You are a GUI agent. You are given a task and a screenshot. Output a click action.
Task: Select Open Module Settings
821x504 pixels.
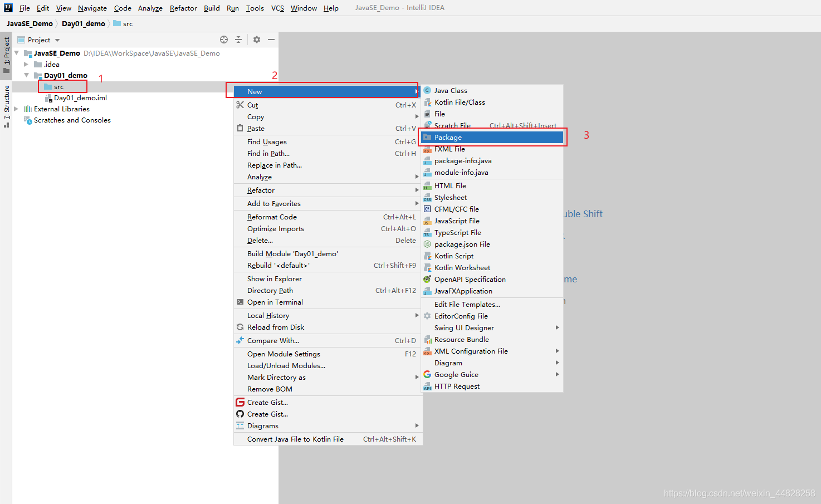tap(328, 354)
